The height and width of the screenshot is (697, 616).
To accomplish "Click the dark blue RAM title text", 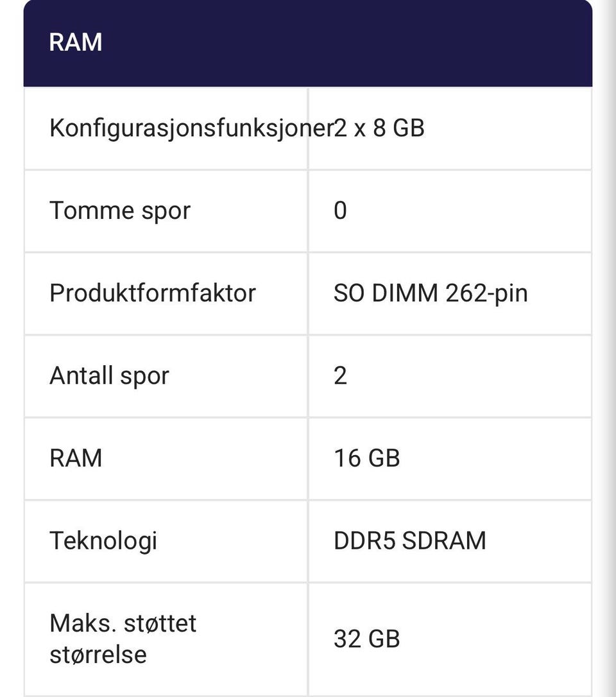I will point(76,42).
